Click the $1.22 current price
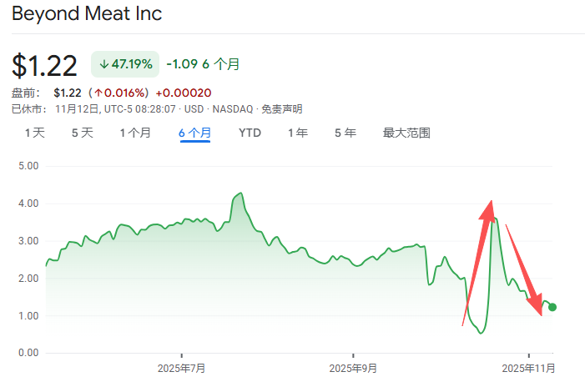This screenshot has height=392, width=585. (x=44, y=65)
